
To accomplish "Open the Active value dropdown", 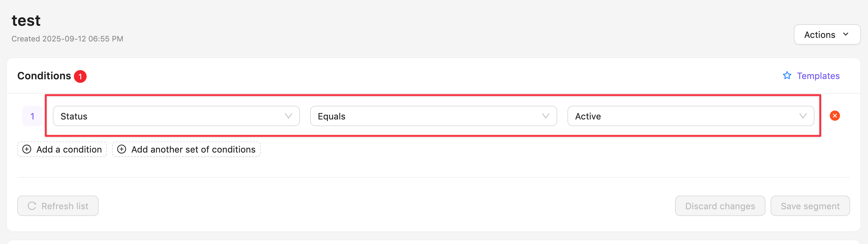I will coord(684,116).
